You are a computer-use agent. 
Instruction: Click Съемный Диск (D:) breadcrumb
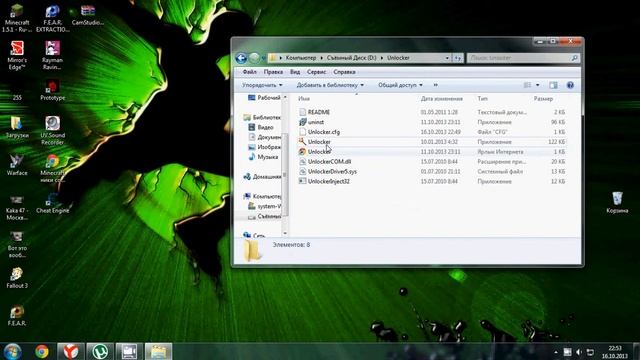[x=351, y=58]
